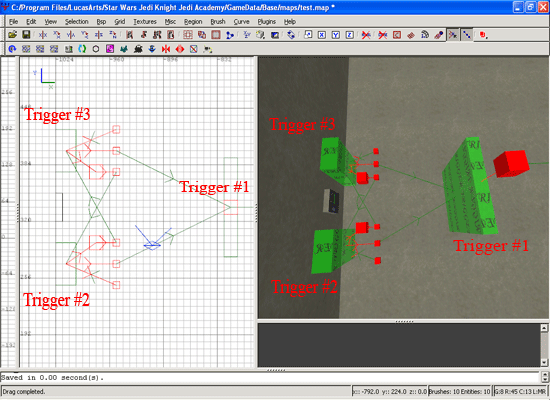550x400 pixels.
Task: Open the Textures menu
Action: (x=145, y=22)
